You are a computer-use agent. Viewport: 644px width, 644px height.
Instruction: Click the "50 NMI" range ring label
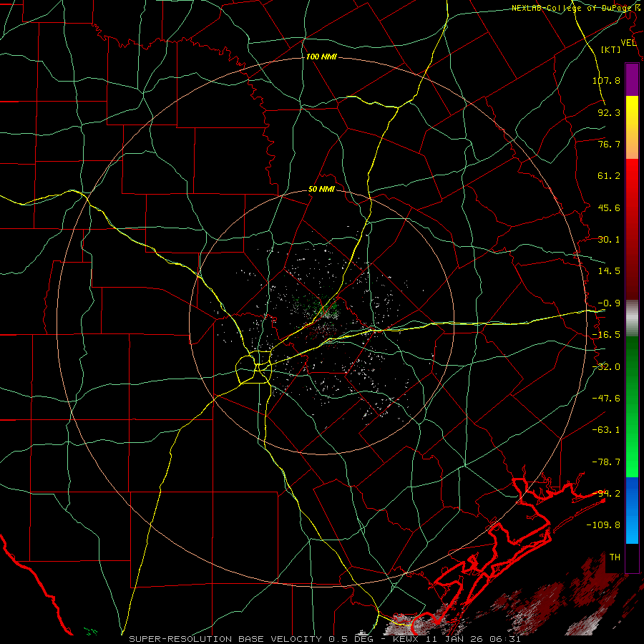[321, 190]
